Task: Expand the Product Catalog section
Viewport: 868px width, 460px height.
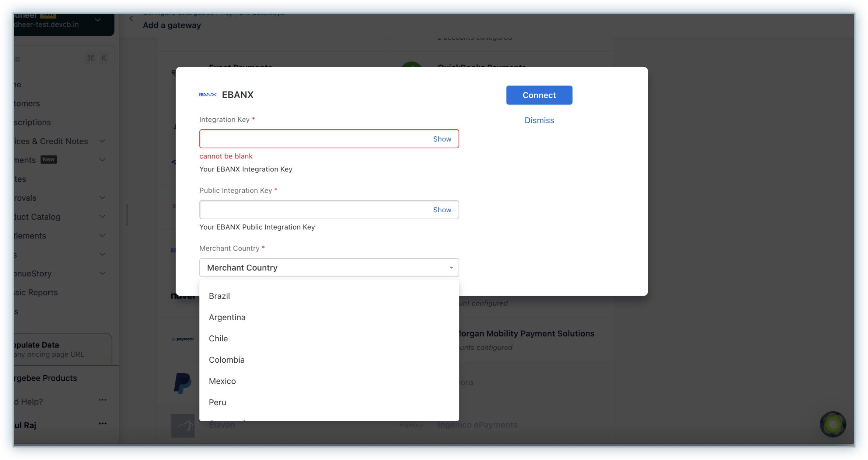Action: 102,217
